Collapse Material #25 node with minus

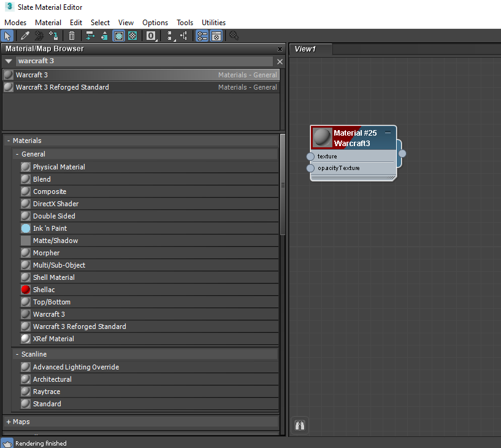tap(388, 133)
